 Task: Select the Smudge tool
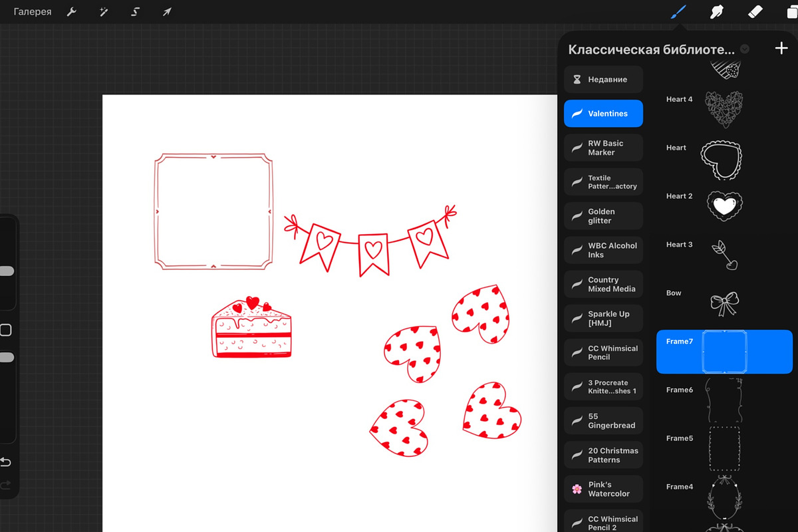(717, 11)
